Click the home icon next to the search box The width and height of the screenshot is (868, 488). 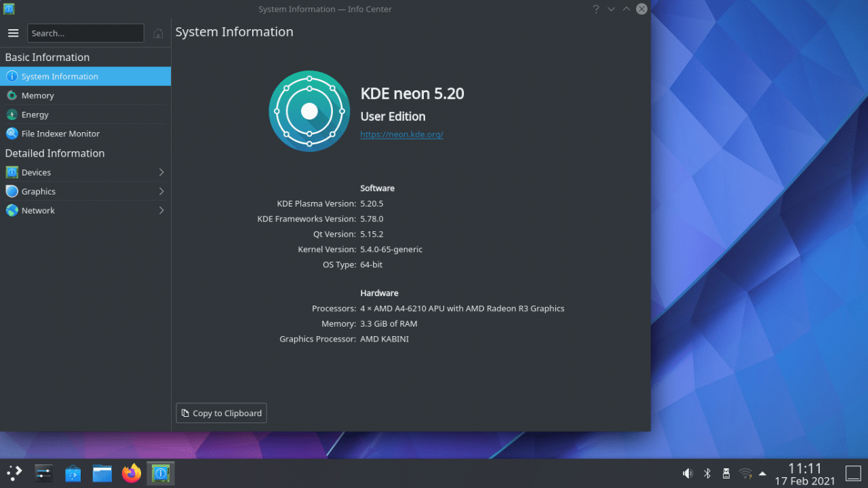point(158,33)
